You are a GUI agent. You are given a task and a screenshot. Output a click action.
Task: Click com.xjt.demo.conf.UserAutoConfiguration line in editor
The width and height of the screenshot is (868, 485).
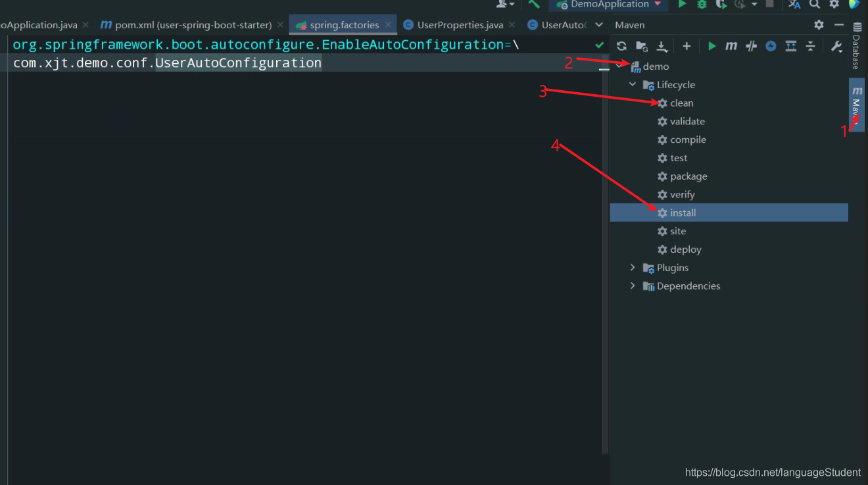[168, 63]
